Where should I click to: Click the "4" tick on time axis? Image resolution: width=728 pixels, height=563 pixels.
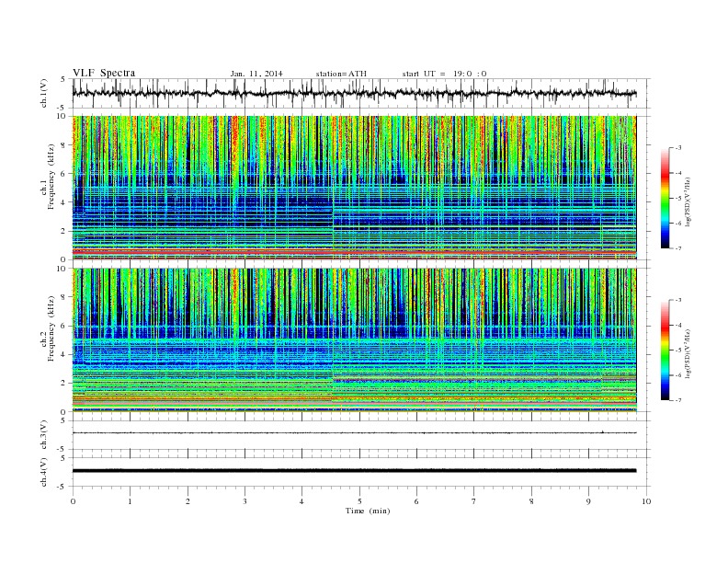point(301,501)
